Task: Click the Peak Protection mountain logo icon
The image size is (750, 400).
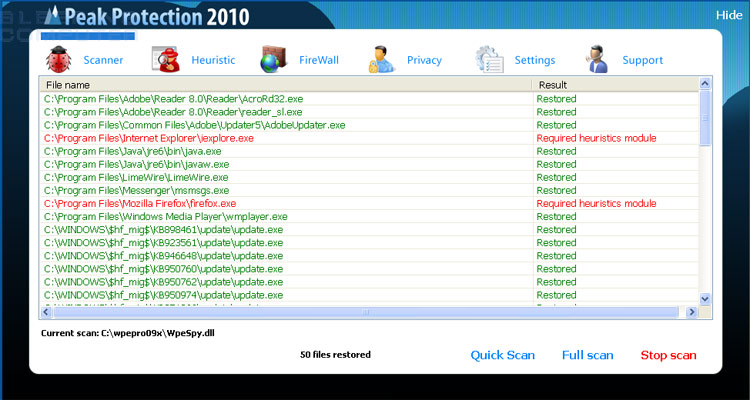Action: [53, 15]
